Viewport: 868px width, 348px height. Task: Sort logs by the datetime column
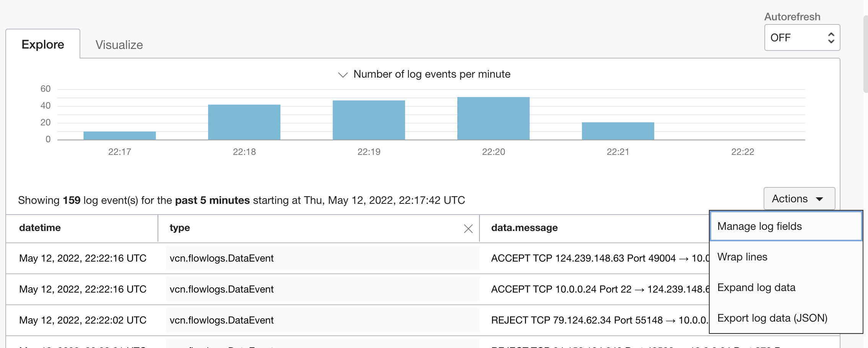pyautogui.click(x=40, y=228)
